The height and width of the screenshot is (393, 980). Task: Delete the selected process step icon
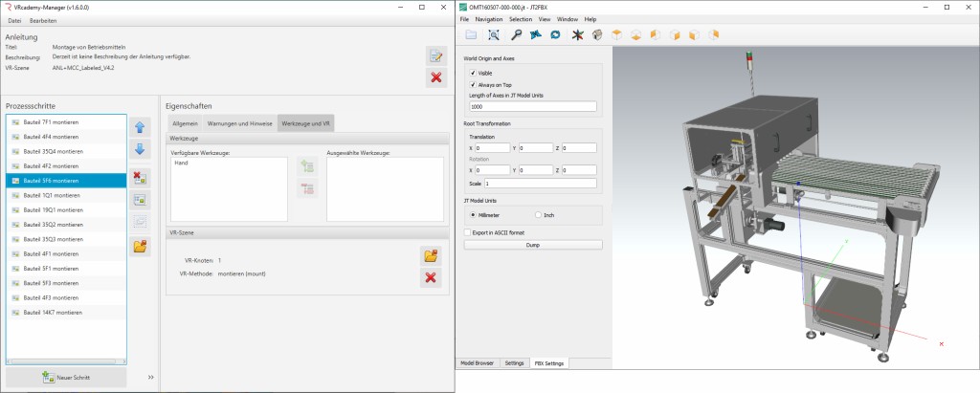coord(140,177)
